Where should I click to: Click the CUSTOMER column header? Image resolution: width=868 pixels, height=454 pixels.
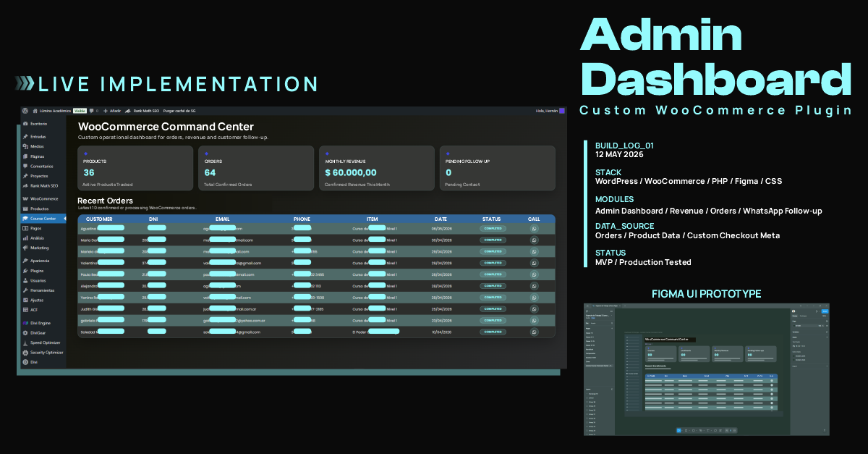(x=99, y=219)
